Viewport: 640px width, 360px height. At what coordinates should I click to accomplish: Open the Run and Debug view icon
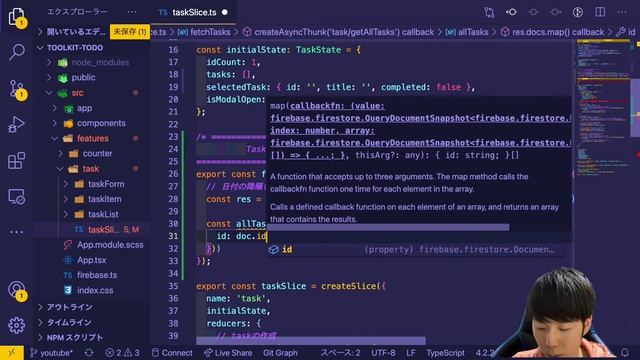pyautogui.click(x=16, y=124)
